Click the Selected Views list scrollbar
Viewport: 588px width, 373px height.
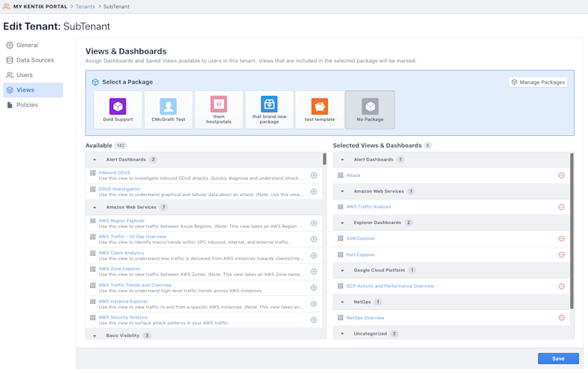tap(572, 231)
